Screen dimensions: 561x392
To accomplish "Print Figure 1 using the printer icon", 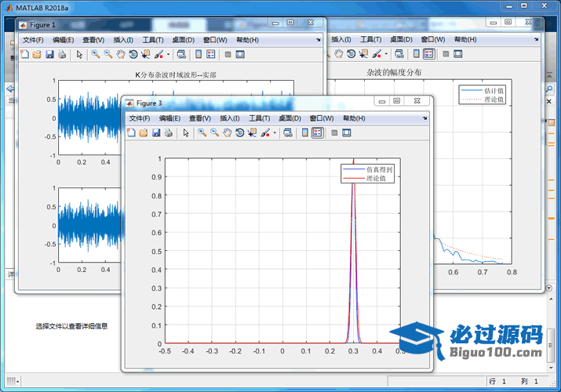I will pos(62,54).
